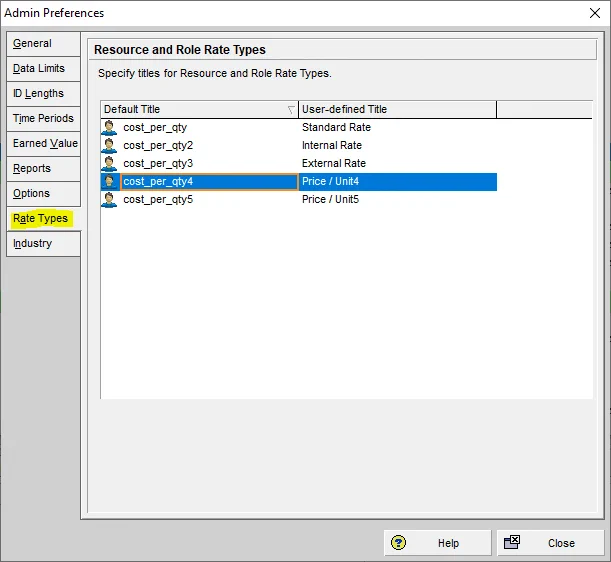Click the Close button label
611x562 pixels.
561,543
